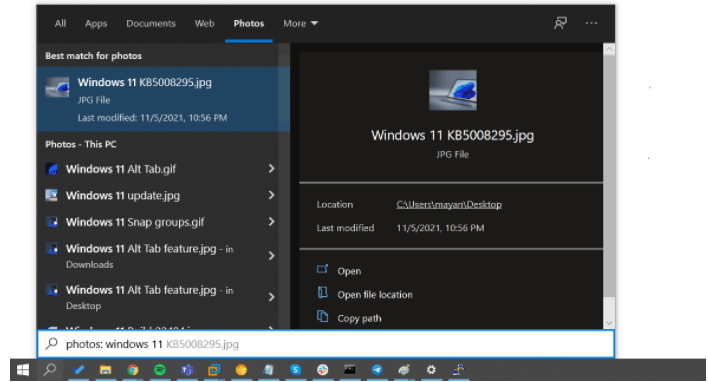Switch to the Apps tab
The height and width of the screenshot is (382, 708).
click(x=96, y=23)
